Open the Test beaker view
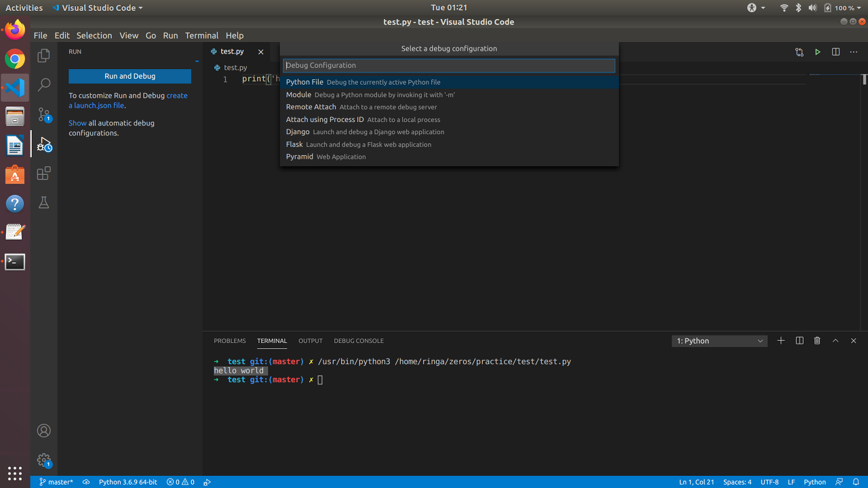This screenshot has height=488, width=868. [x=43, y=203]
